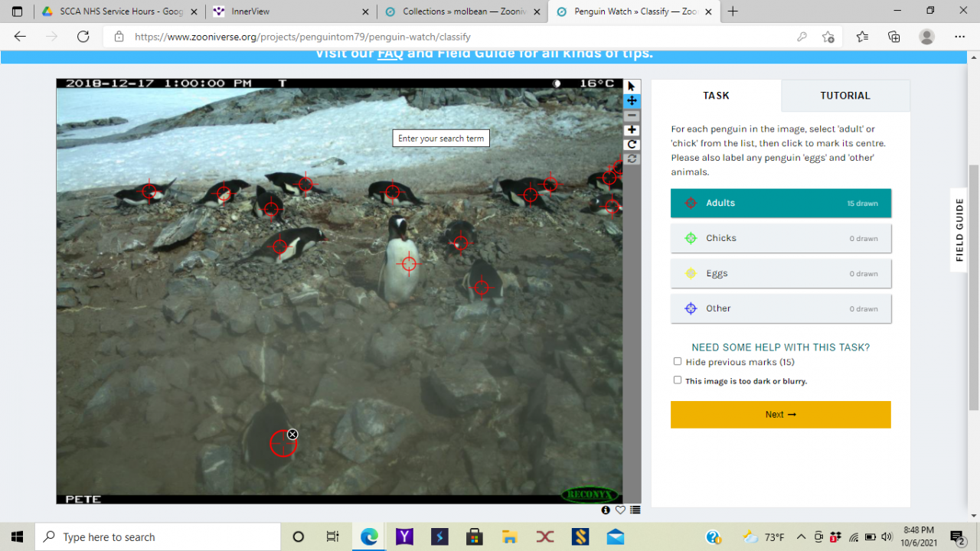This screenshot has height=551, width=980.
Task: Zoom in on the penguin image
Action: (632, 130)
